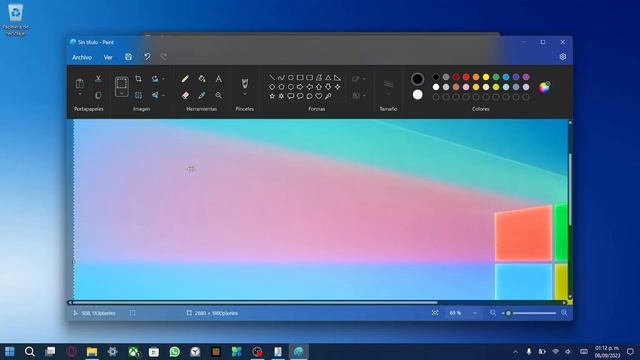Click the Cut scissors icon

[98, 79]
